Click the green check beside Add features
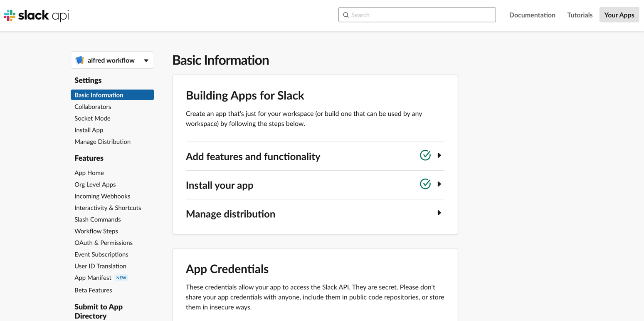The height and width of the screenshot is (321, 644). coord(425,155)
